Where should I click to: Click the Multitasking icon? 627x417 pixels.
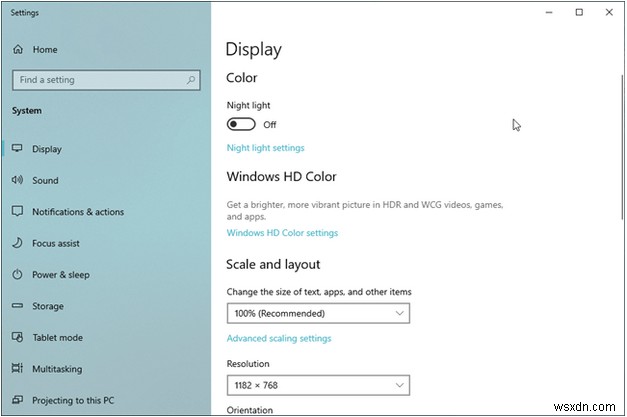tap(17, 368)
